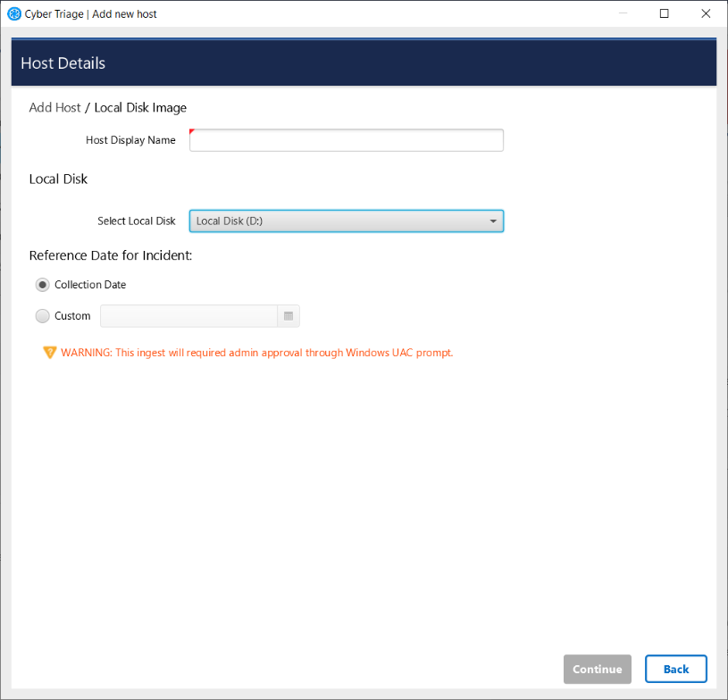Click the UAC warning message text
728x700 pixels.
tap(256, 352)
